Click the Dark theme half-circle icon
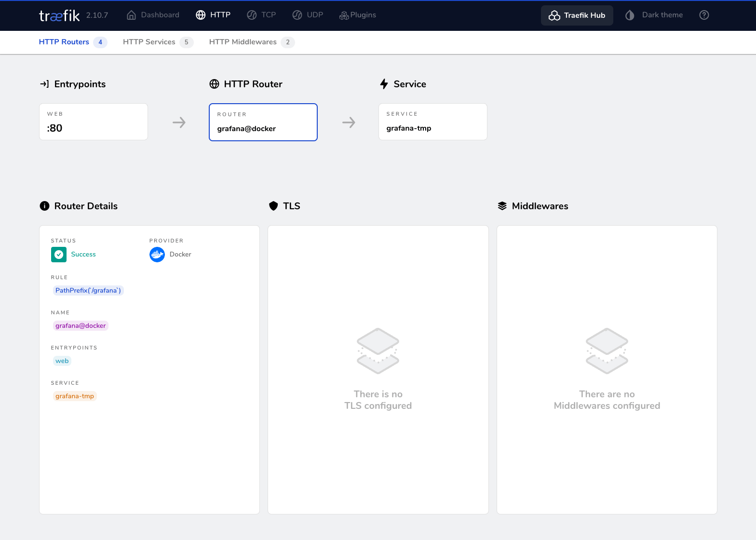756x540 pixels. tap(630, 15)
